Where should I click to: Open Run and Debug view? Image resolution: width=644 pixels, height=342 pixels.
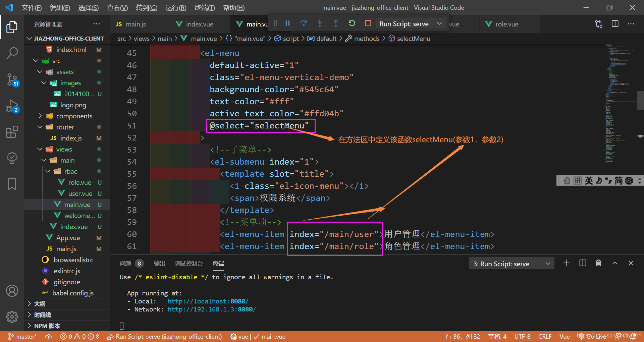click(12, 106)
